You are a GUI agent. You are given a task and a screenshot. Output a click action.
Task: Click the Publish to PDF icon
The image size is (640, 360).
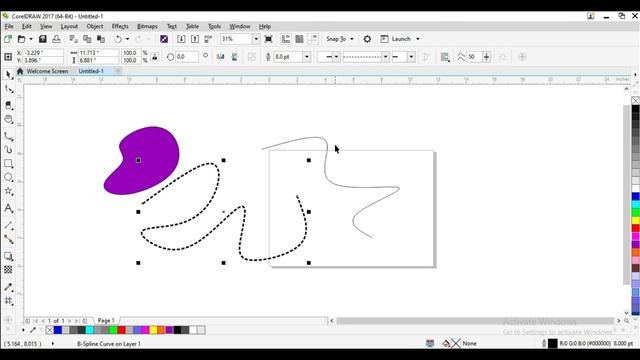(208, 39)
